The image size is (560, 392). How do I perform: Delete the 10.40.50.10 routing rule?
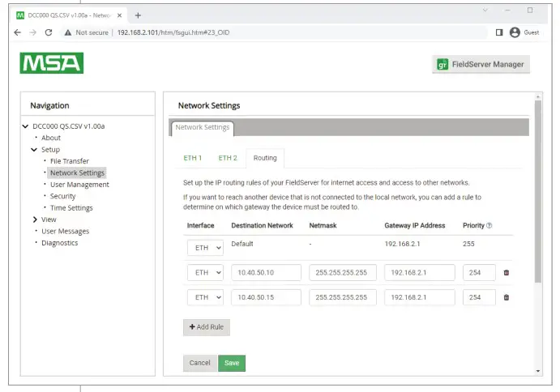click(506, 273)
